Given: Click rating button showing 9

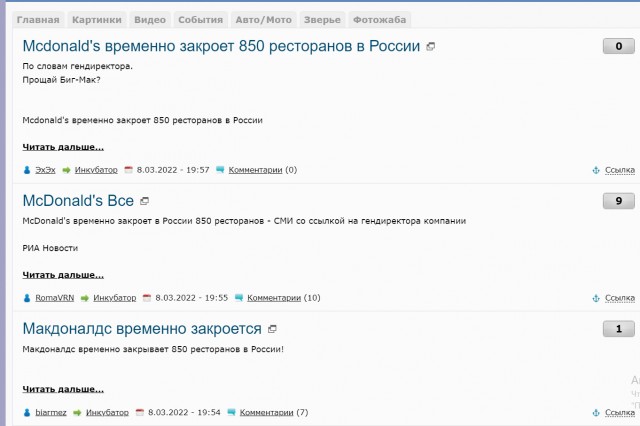Looking at the screenshot, I should click(618, 201).
